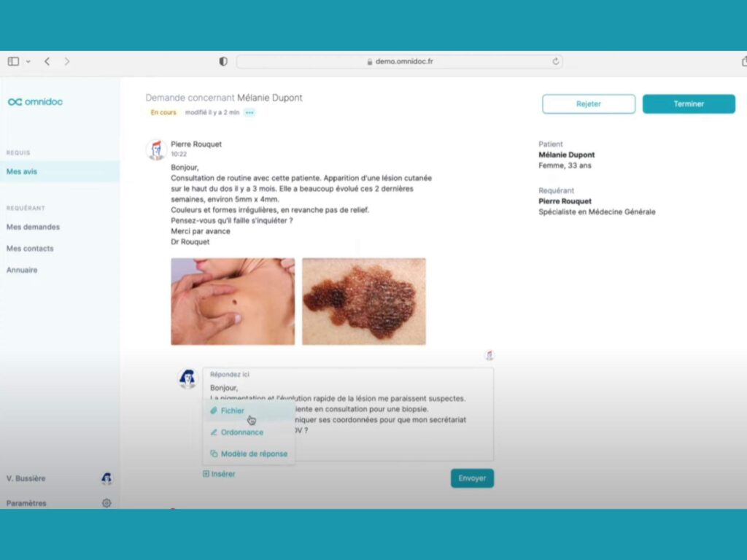The image size is (747, 560).
Task: Reload the page with the refresh icon
Action: tap(555, 61)
